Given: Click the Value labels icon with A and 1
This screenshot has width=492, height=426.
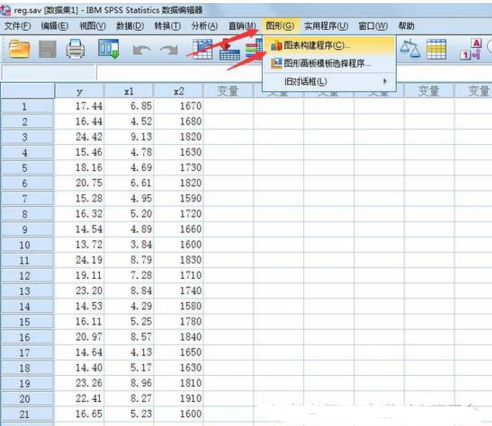Looking at the screenshot, I should 471,49.
